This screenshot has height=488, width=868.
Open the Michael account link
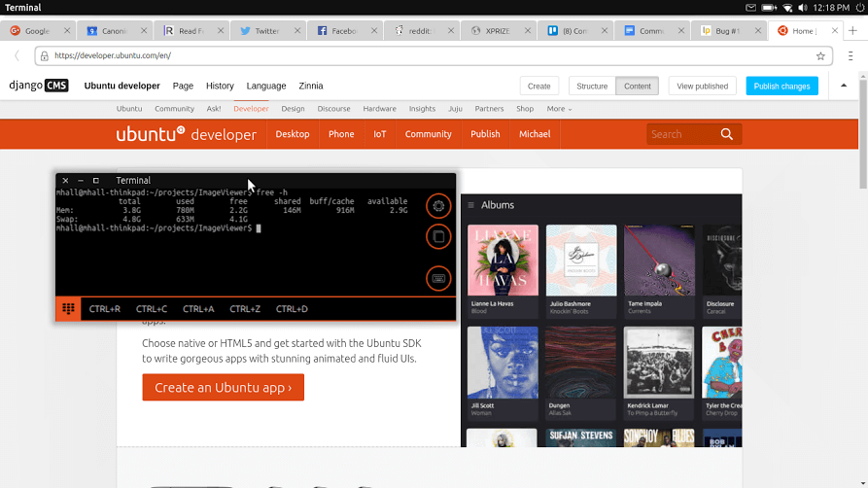535,134
